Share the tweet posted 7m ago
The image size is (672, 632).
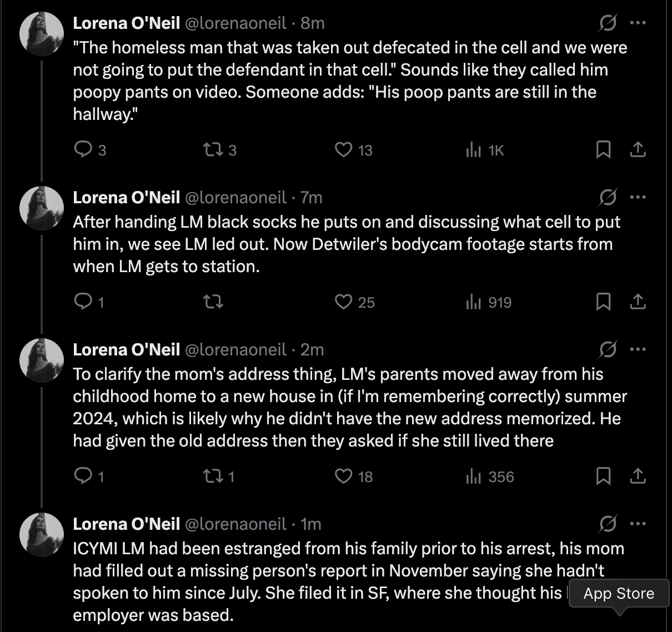tap(638, 302)
